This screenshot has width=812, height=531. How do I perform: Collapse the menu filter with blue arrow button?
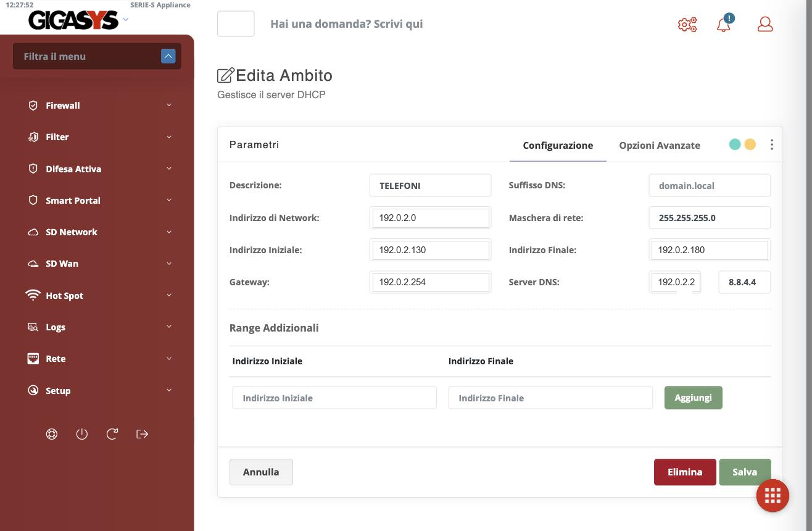click(x=168, y=56)
